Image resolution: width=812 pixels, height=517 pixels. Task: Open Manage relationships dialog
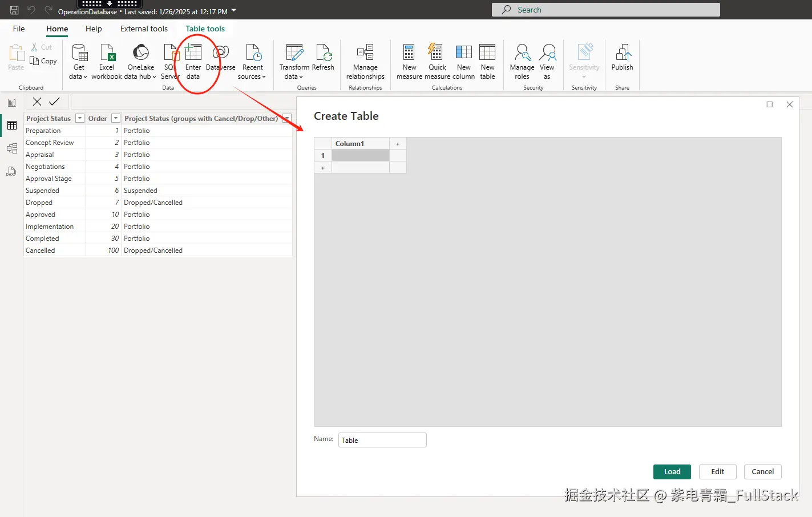click(365, 61)
